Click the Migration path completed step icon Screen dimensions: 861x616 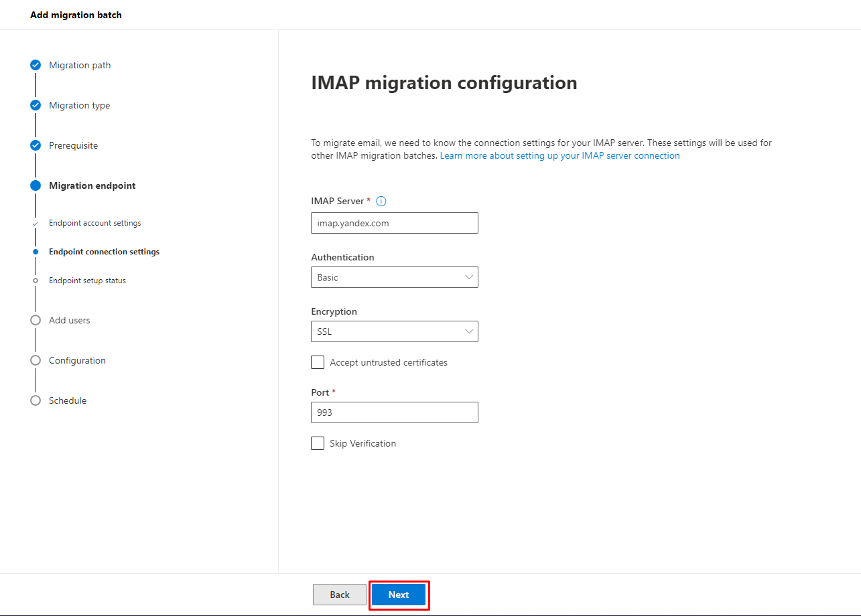[x=36, y=65]
